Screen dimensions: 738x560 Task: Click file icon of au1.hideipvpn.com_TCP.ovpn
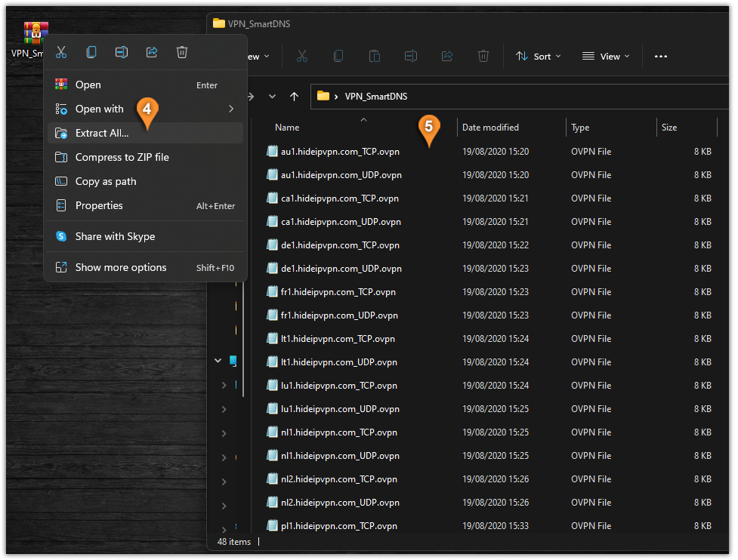[272, 152]
